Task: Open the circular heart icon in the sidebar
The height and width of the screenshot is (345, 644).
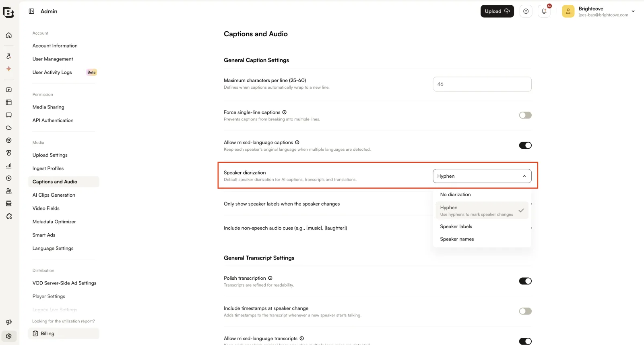Action: 9,140
